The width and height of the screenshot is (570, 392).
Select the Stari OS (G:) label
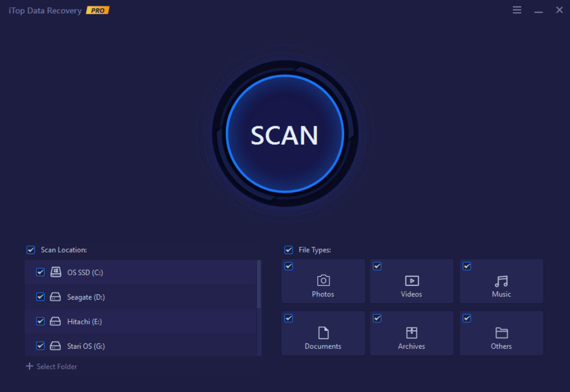click(86, 346)
